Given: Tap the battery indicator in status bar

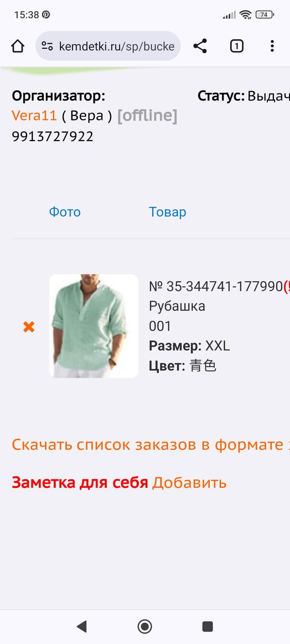Looking at the screenshot, I should 264,14.
